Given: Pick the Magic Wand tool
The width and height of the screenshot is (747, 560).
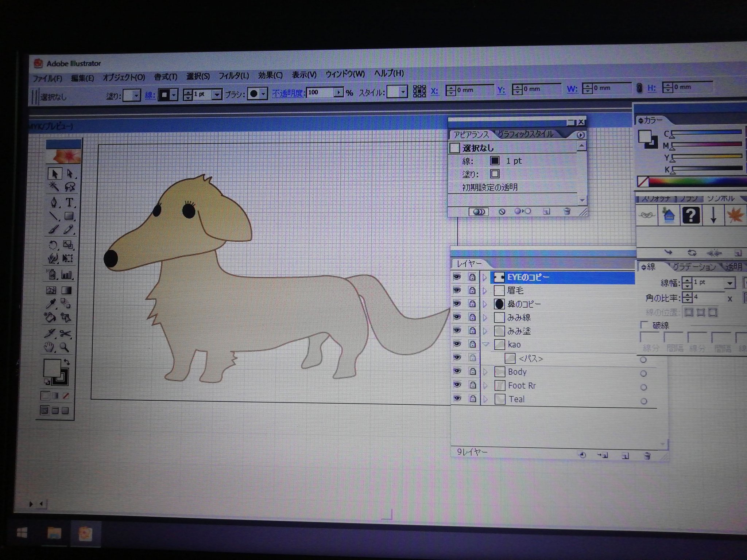Looking at the screenshot, I should point(54,187).
